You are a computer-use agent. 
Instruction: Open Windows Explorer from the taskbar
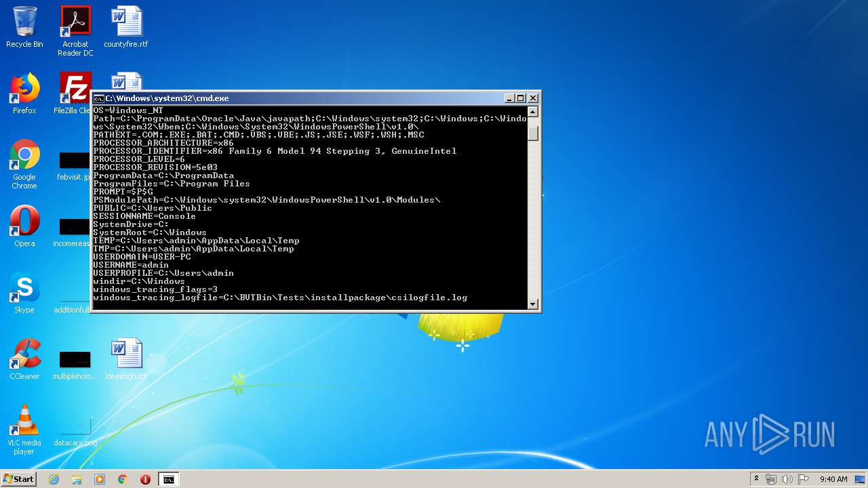(x=77, y=479)
